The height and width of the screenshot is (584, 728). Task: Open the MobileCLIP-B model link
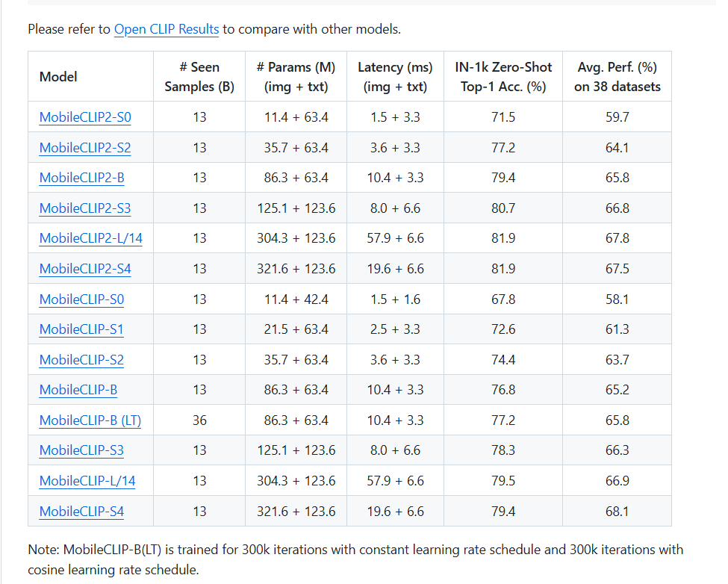click(x=78, y=390)
